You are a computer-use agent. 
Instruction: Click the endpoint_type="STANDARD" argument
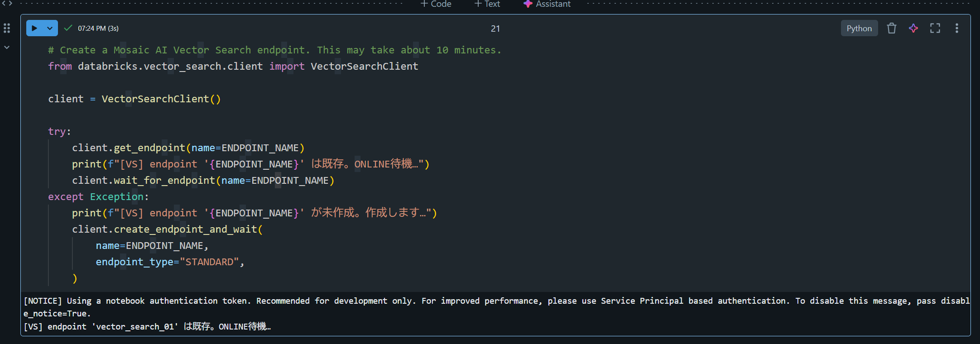(170, 262)
